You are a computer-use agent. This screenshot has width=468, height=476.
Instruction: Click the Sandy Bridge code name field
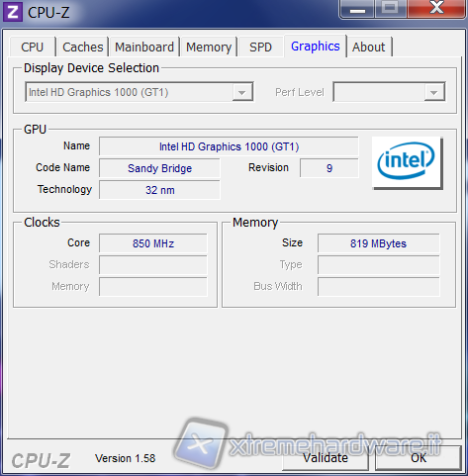[x=159, y=168]
